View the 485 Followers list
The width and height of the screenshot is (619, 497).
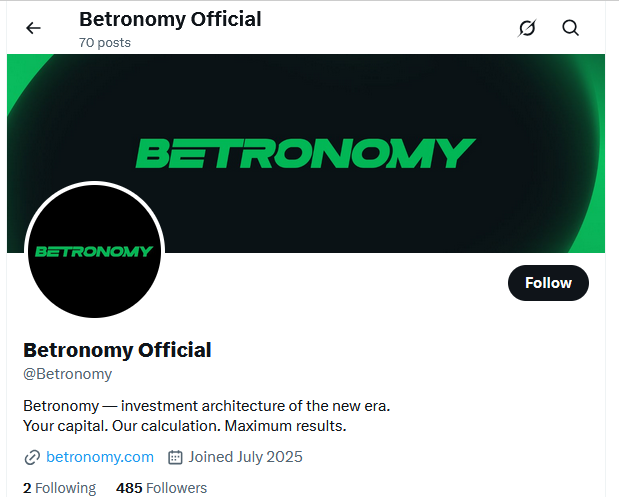pos(161,488)
